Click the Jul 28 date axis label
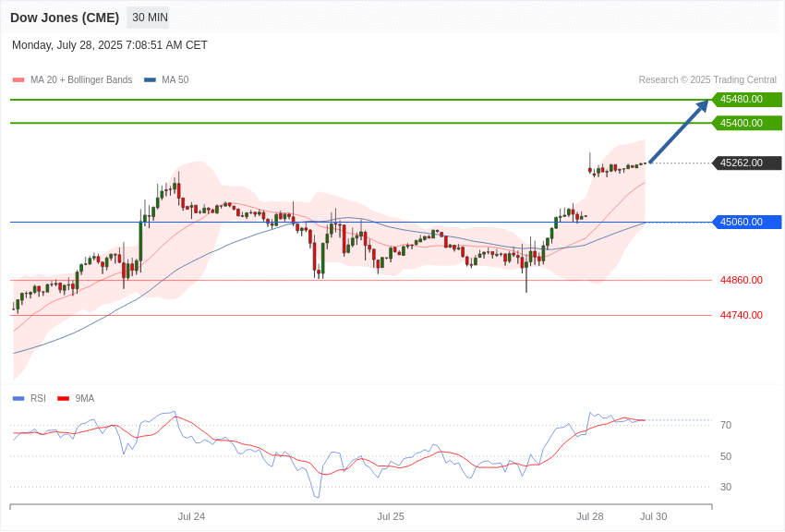 tap(590, 516)
